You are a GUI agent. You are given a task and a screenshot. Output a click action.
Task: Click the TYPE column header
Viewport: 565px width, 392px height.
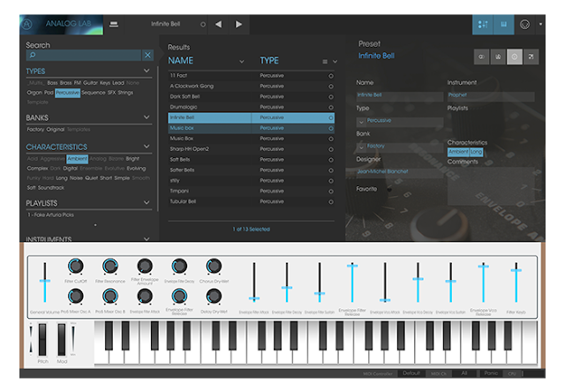click(269, 61)
